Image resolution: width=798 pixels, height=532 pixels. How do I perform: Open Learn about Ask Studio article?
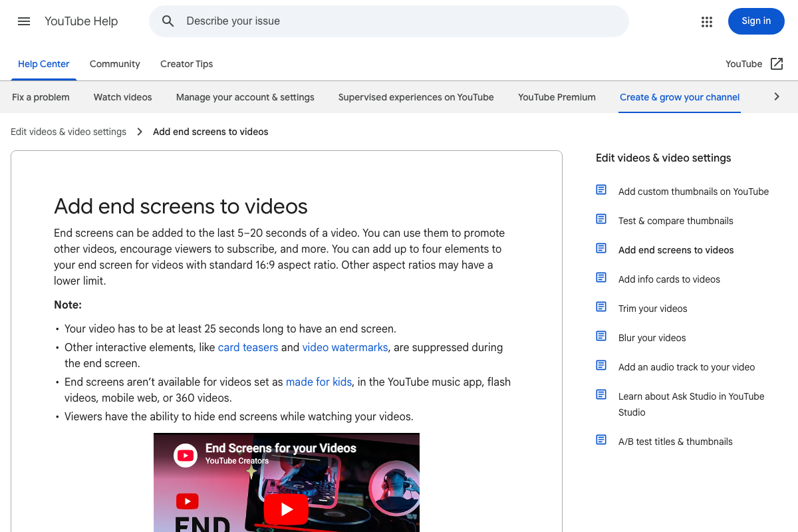(x=692, y=404)
